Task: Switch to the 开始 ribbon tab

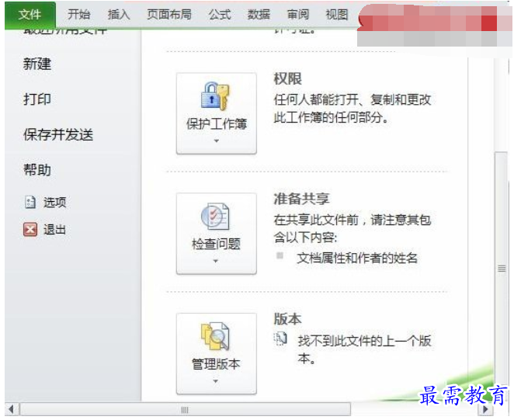Action: pyautogui.click(x=78, y=15)
